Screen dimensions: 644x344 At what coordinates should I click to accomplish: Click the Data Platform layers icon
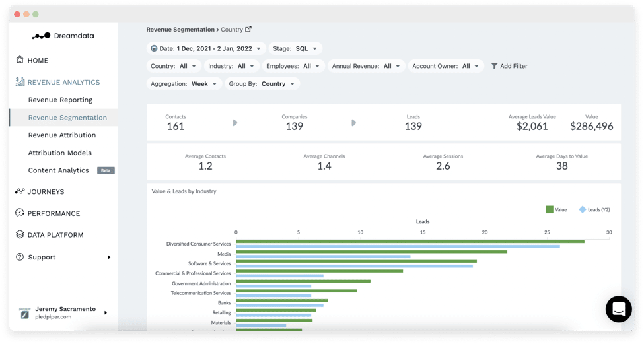coord(20,234)
